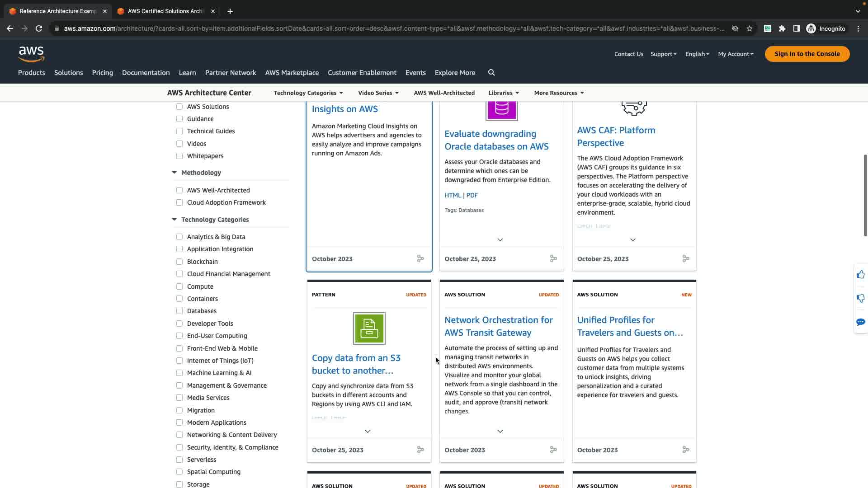The width and height of the screenshot is (868, 488).
Task: Click the AWS logo
Action: [31, 54]
